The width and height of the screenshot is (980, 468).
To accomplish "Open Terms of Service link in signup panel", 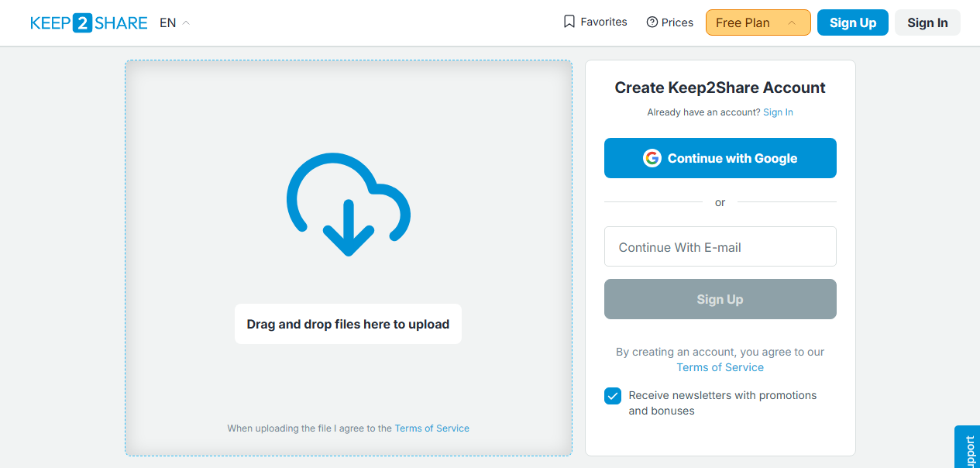I will click(x=720, y=367).
